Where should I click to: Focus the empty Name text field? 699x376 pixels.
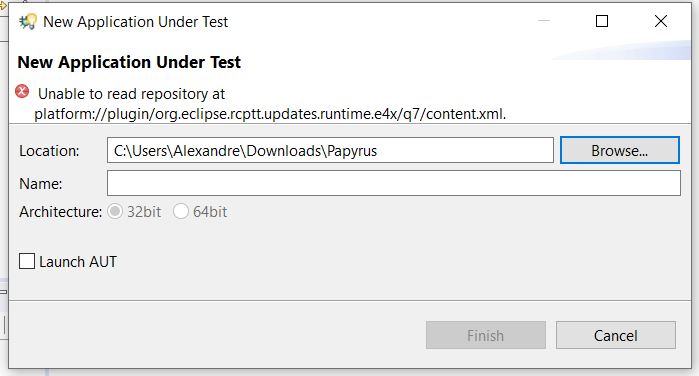[394, 183]
